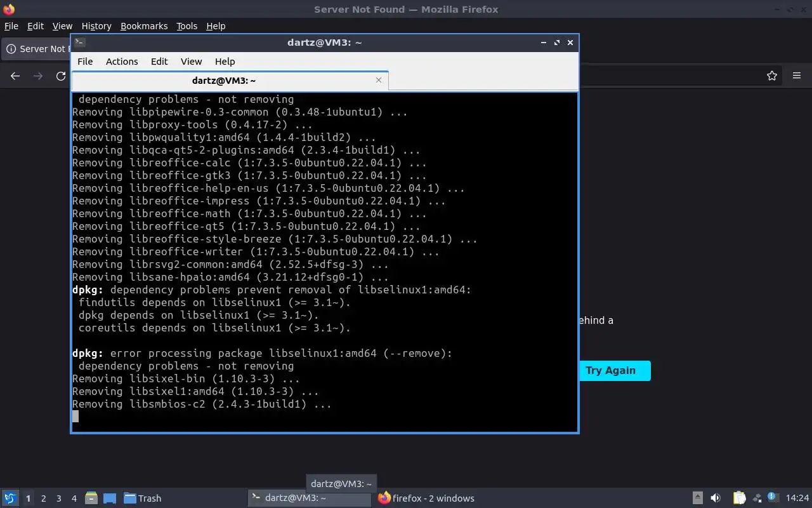Close the dartz@VM3: ~ terminal tab
The image size is (812, 508).
[x=379, y=80]
